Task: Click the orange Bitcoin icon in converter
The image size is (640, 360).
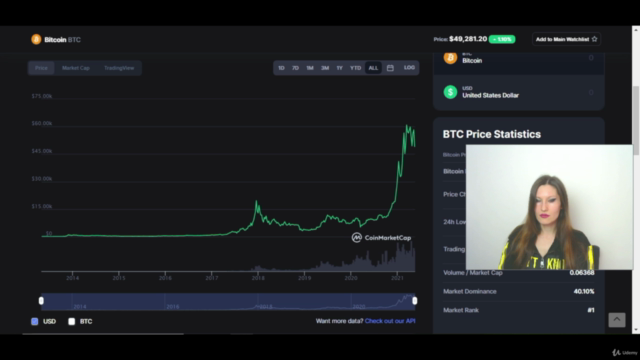Action: point(450,58)
